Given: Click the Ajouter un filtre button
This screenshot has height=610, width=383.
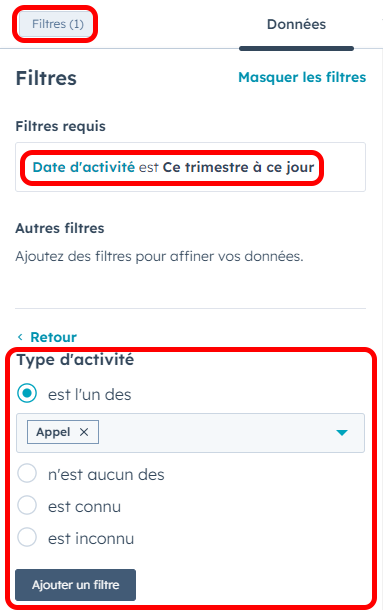Looking at the screenshot, I should (x=76, y=585).
